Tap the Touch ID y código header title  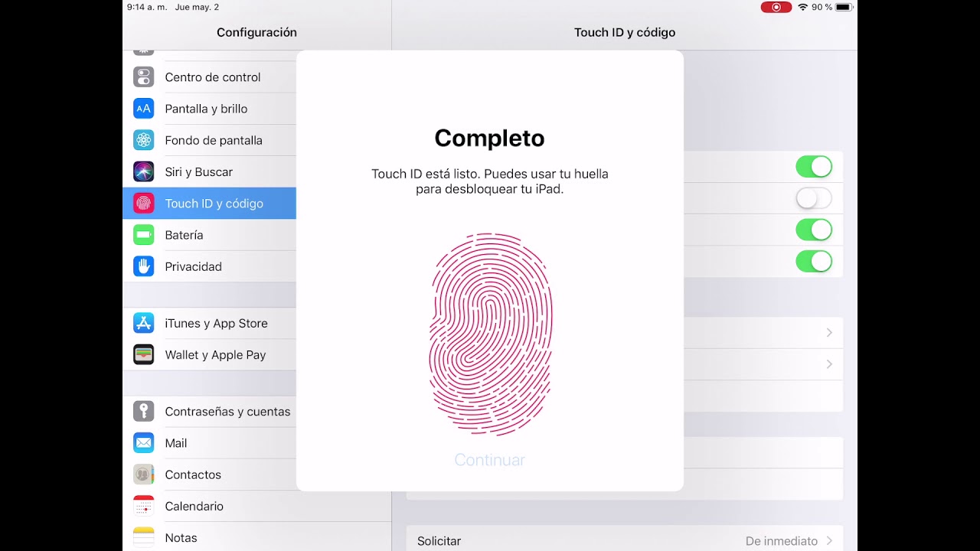pos(625,32)
